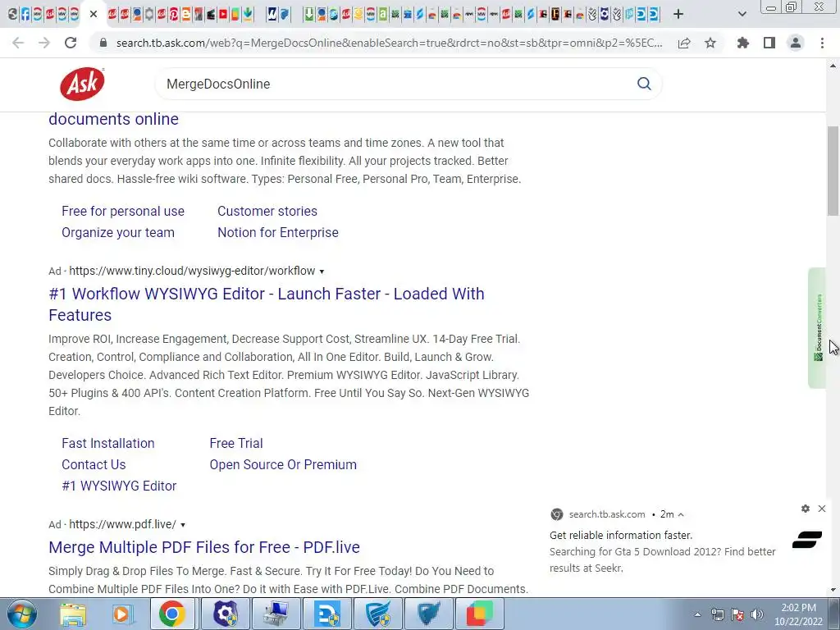Click the Seekr logo in the notification
The image size is (840, 630).
click(x=807, y=540)
